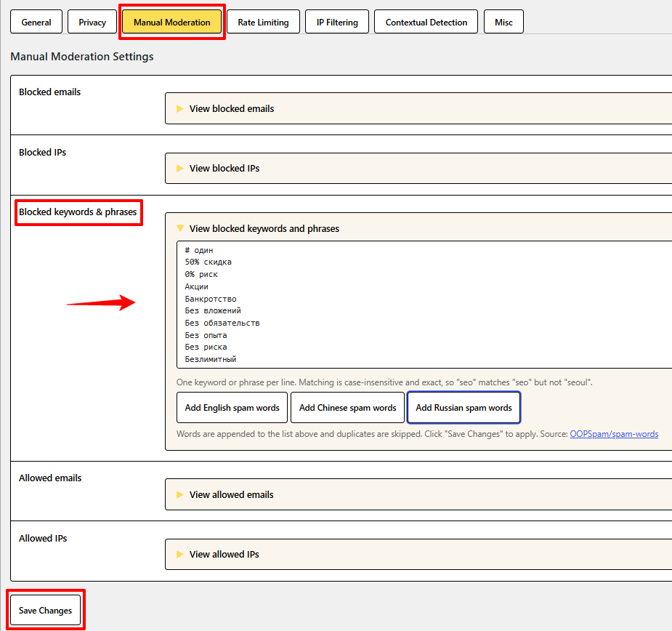This screenshot has width=672, height=631.
Task: Click the 'Без обязательств' keyword line
Action: coord(222,323)
